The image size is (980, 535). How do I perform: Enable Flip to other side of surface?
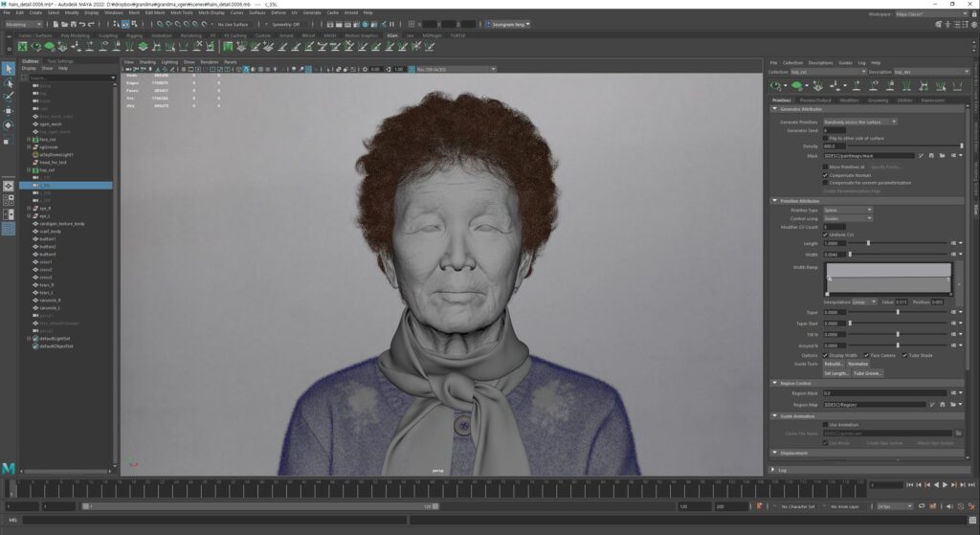point(826,138)
